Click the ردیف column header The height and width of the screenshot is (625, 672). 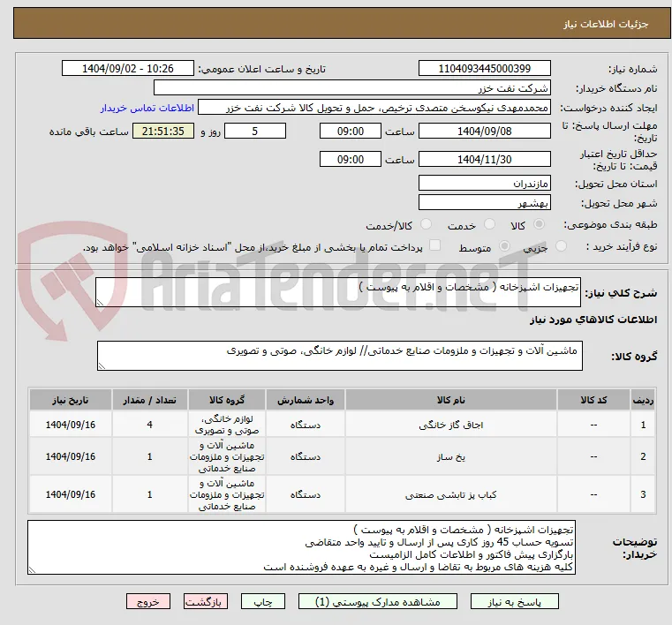point(643,400)
